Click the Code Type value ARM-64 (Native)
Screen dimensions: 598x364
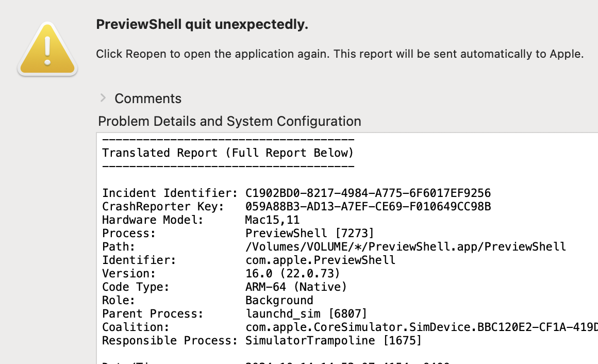pyautogui.click(x=296, y=287)
